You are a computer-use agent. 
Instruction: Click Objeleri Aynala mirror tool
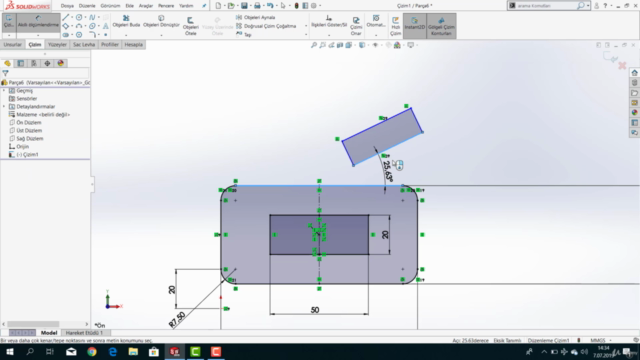point(256,17)
